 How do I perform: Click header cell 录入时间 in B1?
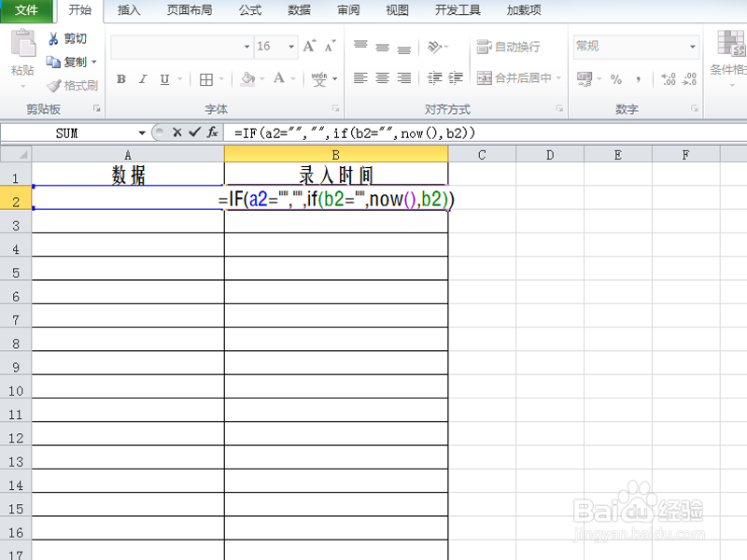click(336, 175)
